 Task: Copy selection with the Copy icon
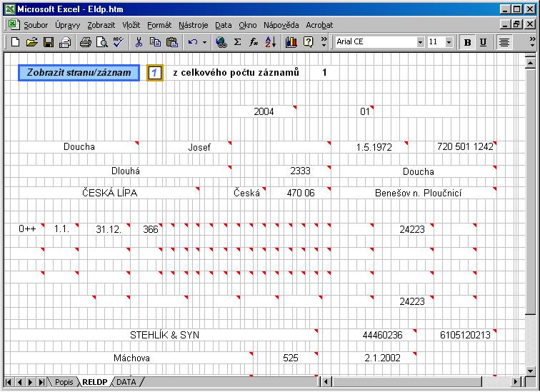point(155,42)
